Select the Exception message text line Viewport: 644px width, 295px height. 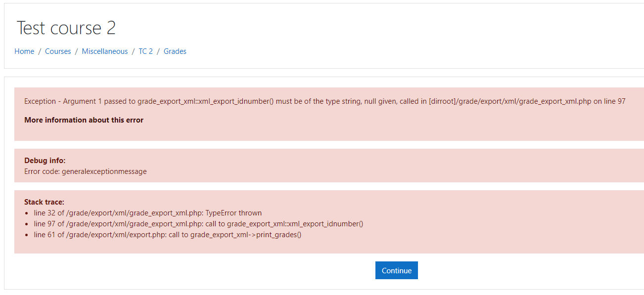click(x=325, y=101)
